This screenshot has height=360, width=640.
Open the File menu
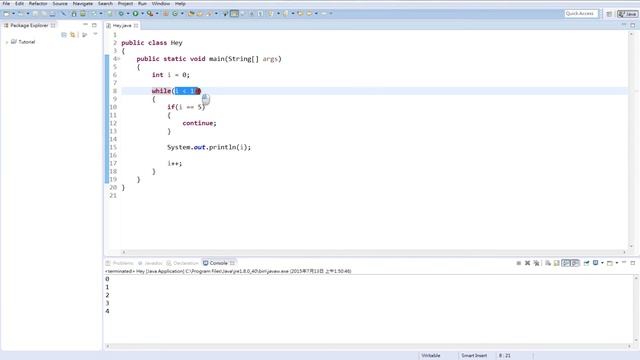pyautogui.click(x=6, y=3)
